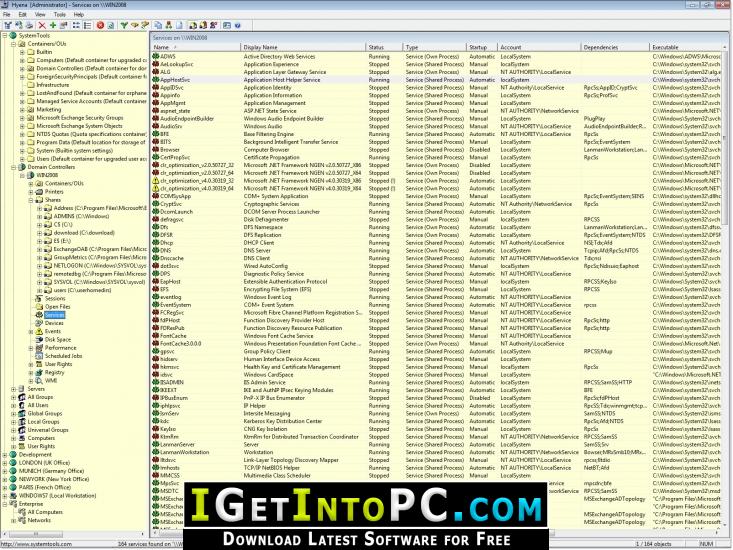
Task: Click the Printers icon in the tree
Action: pyautogui.click(x=39, y=192)
